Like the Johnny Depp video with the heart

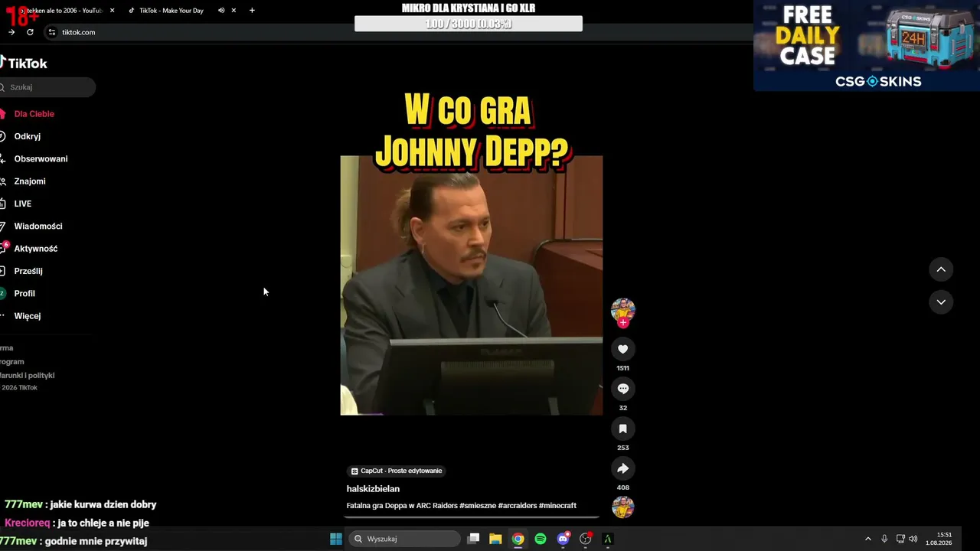622,349
